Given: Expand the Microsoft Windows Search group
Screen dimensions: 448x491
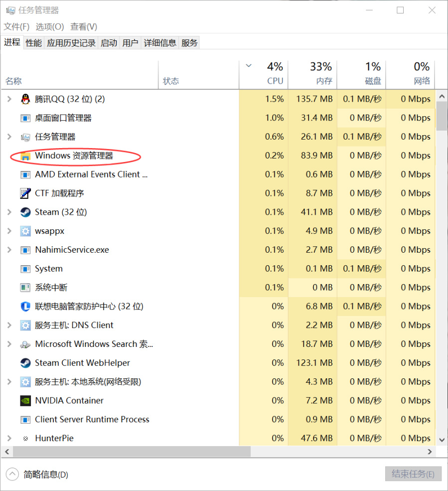Looking at the screenshot, I should pyautogui.click(x=9, y=344).
